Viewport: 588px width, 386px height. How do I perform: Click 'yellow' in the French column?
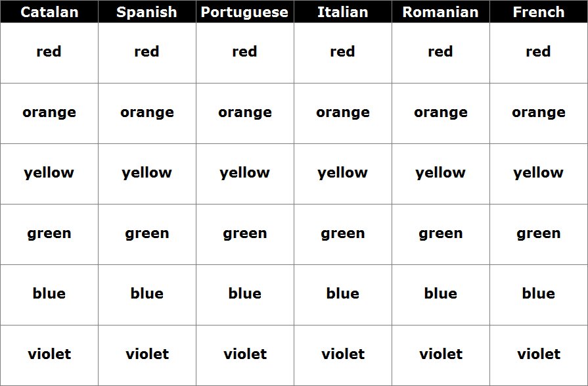538,173
